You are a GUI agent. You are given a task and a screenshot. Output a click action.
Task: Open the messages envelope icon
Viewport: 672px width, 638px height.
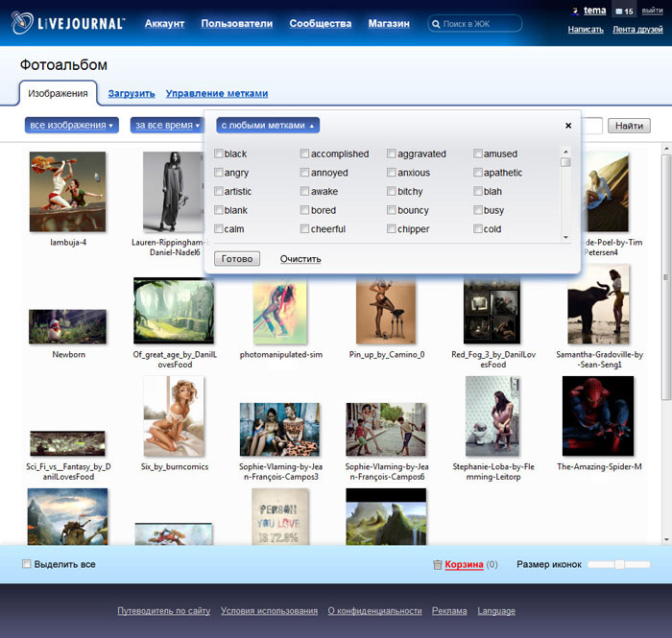pyautogui.click(x=617, y=12)
